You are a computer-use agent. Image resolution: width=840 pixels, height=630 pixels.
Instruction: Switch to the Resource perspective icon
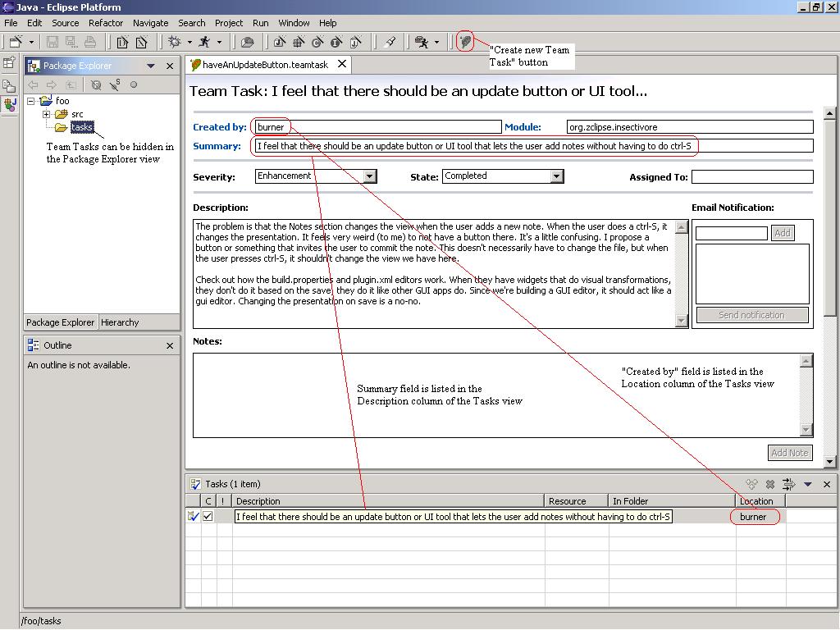(9, 85)
